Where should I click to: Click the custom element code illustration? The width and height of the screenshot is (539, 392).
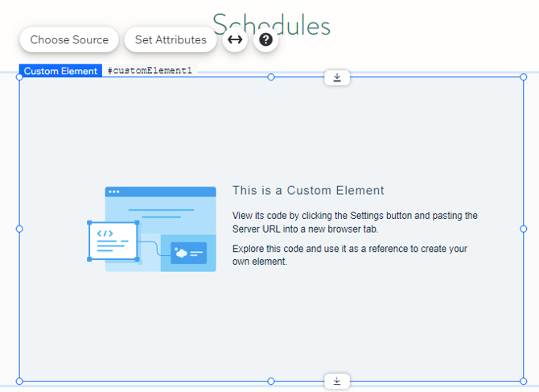[152, 229]
